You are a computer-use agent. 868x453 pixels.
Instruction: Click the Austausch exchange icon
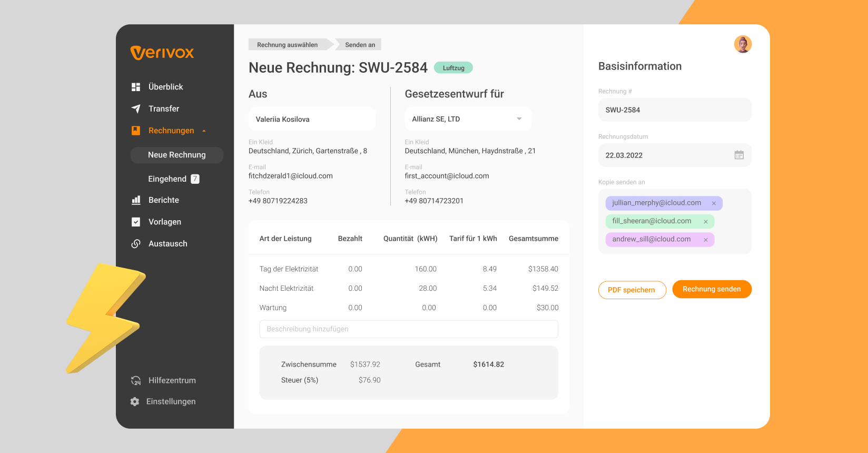click(x=136, y=243)
